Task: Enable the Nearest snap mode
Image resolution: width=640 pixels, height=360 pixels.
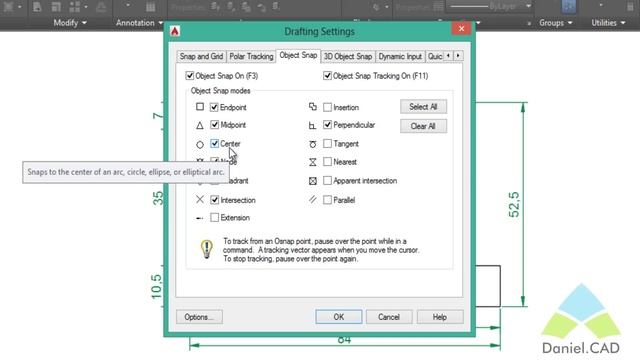Action: (327, 162)
